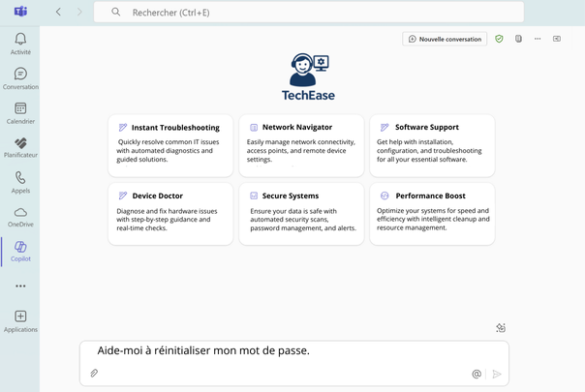The width and height of the screenshot is (585, 392).
Task: Open Appels in the sidebar
Action: (x=20, y=182)
